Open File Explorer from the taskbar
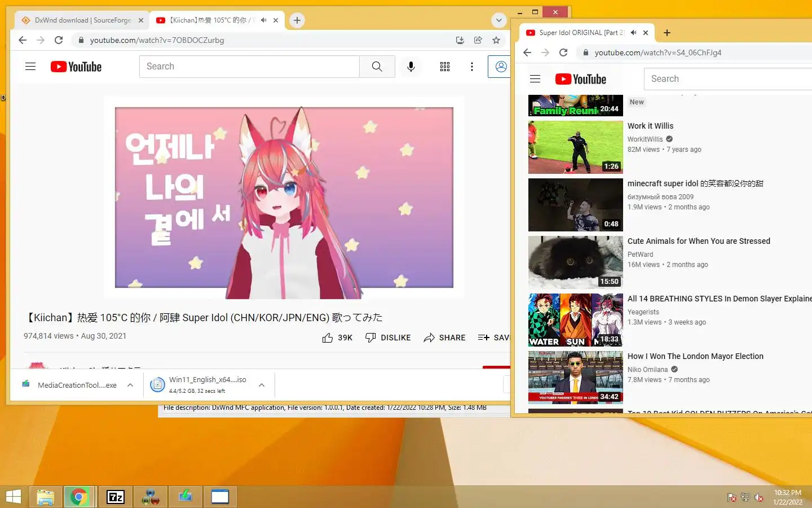The image size is (812, 508). 45,497
